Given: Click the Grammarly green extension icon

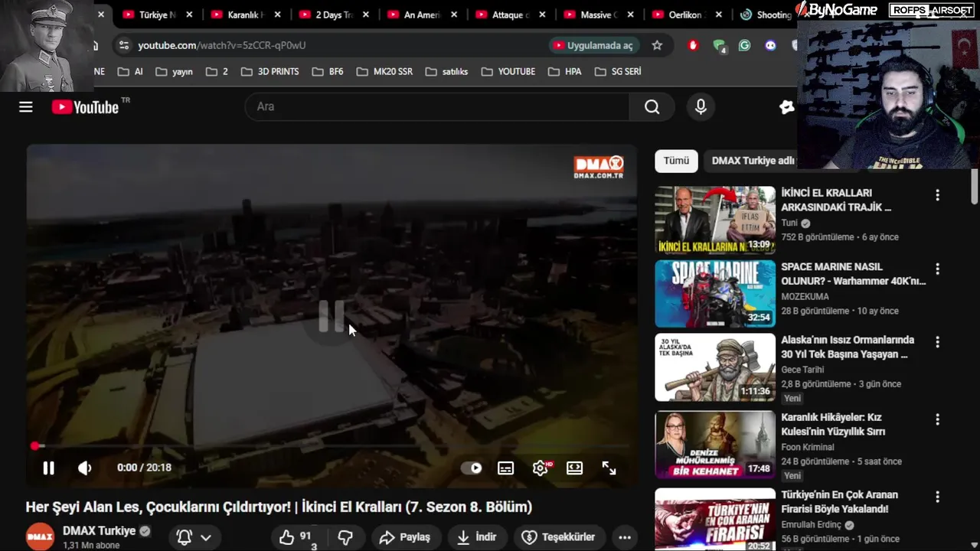Looking at the screenshot, I should pos(744,45).
